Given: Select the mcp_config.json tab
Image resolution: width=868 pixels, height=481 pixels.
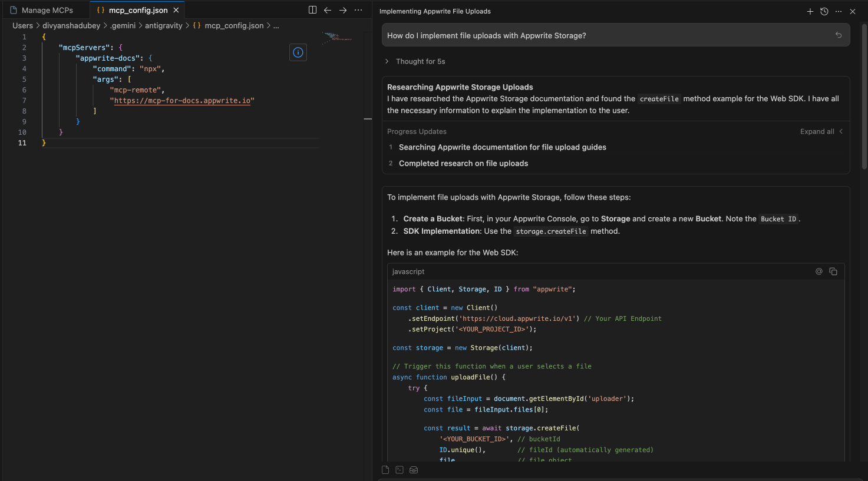Looking at the screenshot, I should [x=137, y=9].
